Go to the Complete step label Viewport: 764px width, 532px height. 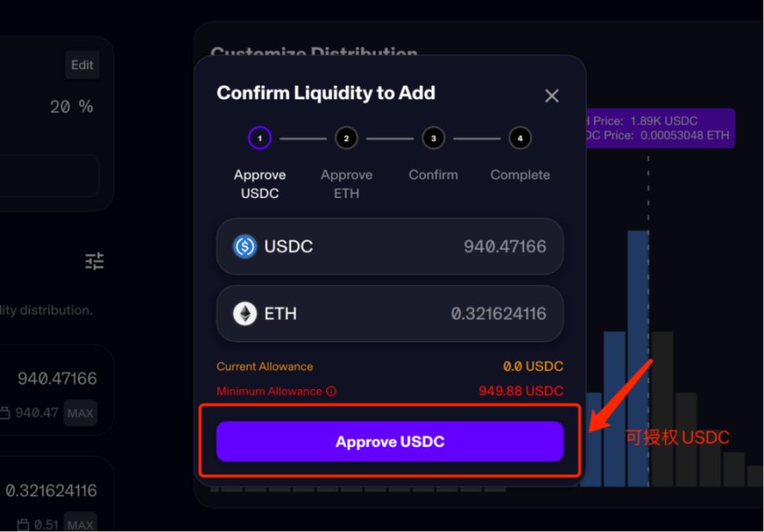[x=520, y=175]
